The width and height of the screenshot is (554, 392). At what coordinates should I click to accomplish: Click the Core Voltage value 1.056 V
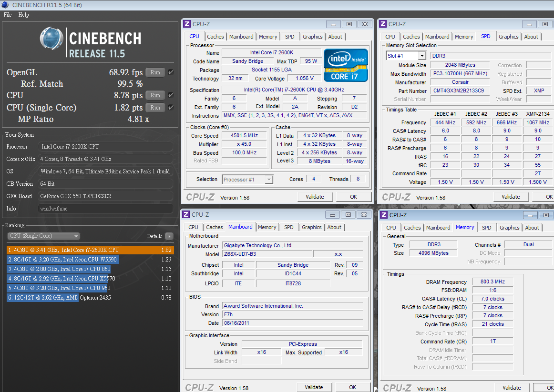[x=305, y=78]
